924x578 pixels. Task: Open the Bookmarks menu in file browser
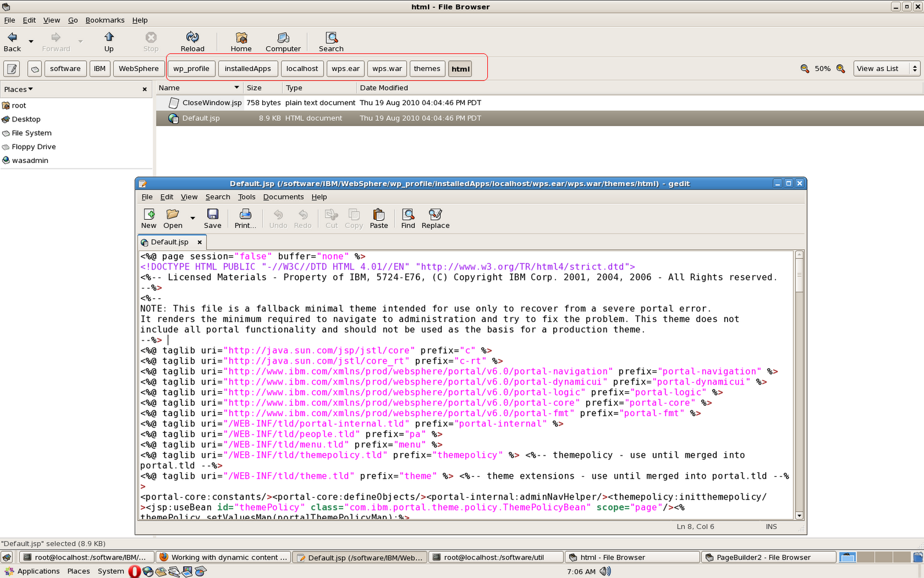[x=105, y=20]
